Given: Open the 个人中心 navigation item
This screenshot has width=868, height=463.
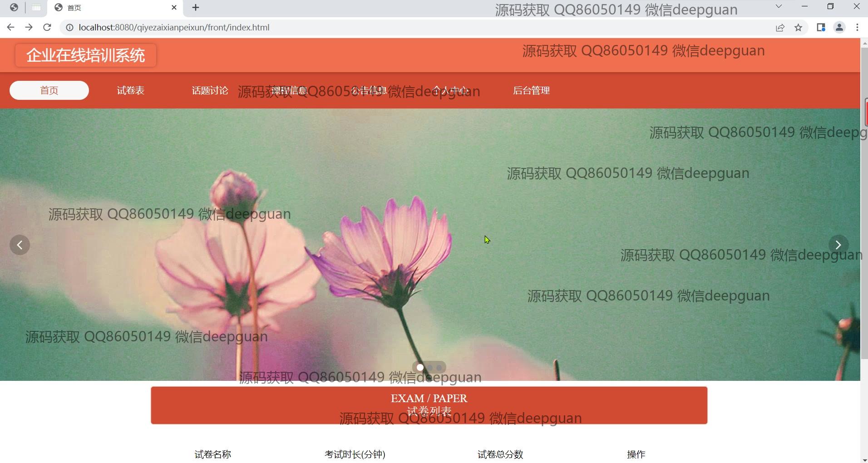Looking at the screenshot, I should (x=450, y=90).
